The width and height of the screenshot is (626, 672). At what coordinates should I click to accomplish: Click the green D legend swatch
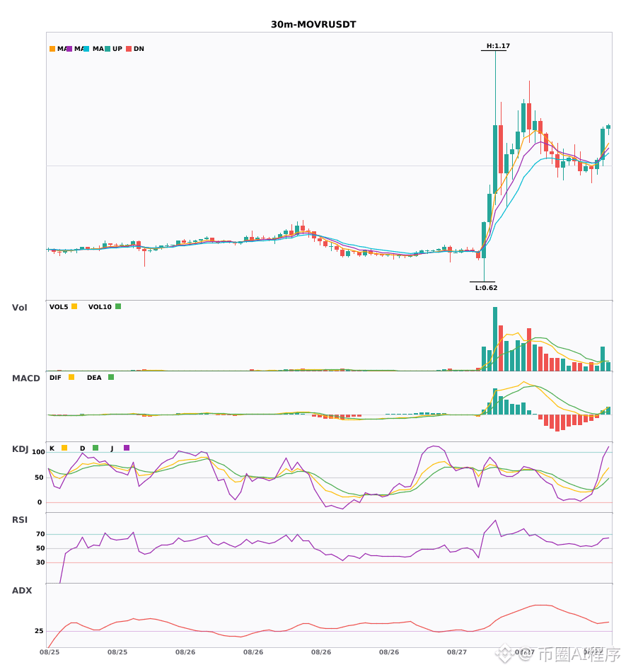tap(95, 448)
